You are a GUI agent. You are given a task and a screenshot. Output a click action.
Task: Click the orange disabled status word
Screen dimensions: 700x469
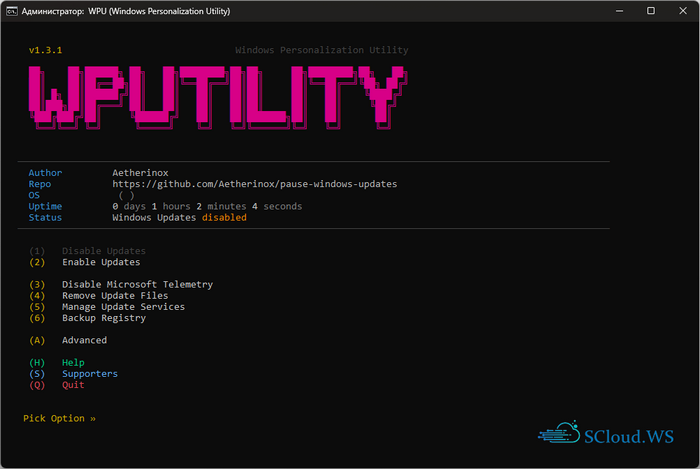(224, 217)
